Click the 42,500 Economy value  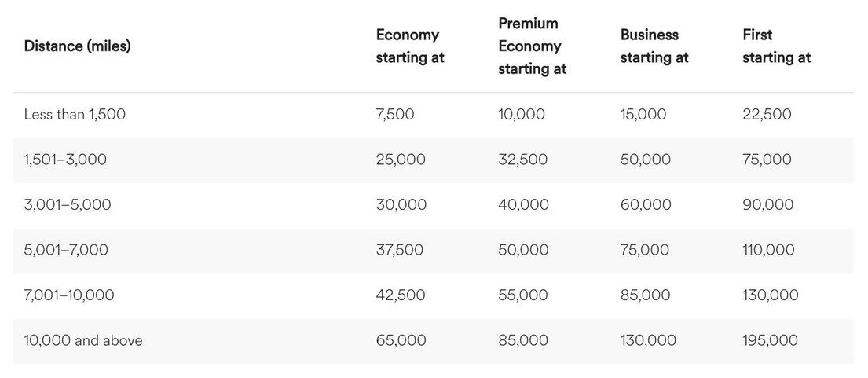click(x=401, y=295)
